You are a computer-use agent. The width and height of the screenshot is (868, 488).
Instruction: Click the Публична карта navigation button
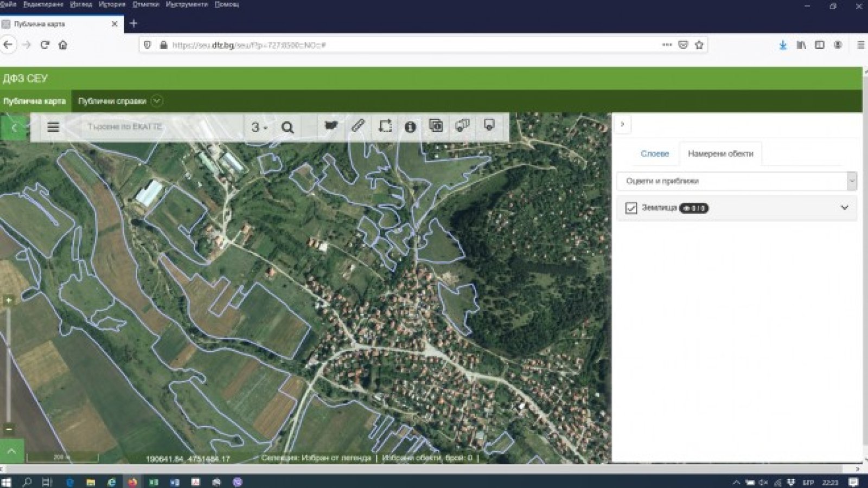[35, 101]
